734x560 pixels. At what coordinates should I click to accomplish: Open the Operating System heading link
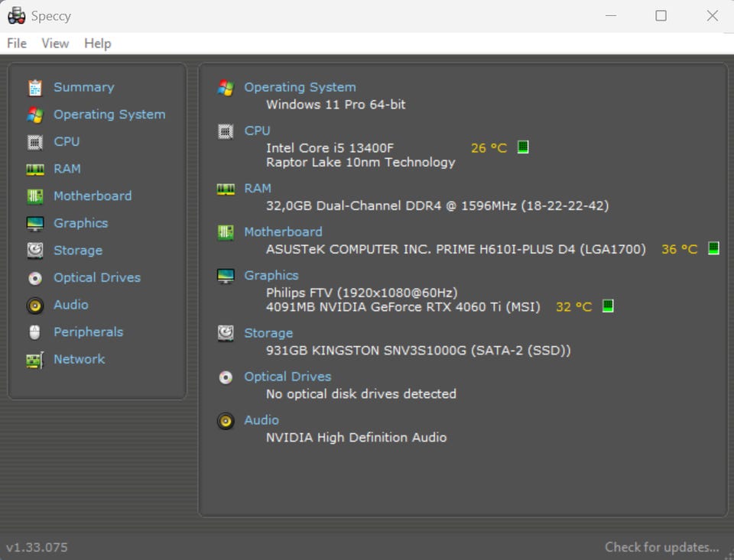click(x=300, y=87)
